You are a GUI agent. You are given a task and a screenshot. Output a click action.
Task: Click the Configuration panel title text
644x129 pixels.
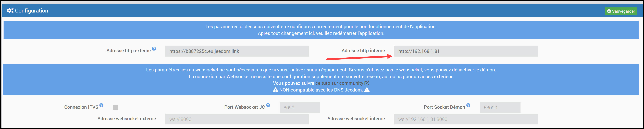coord(31,10)
